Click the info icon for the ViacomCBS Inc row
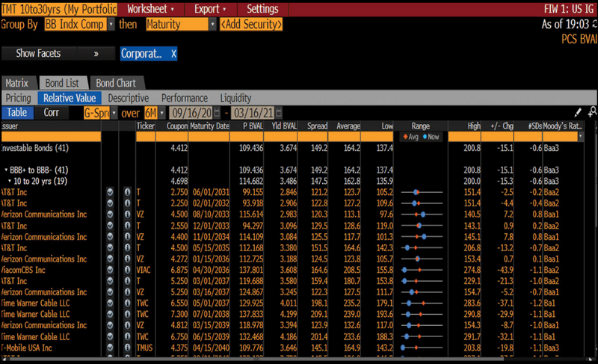The width and height of the screenshot is (598, 364). [x=127, y=270]
